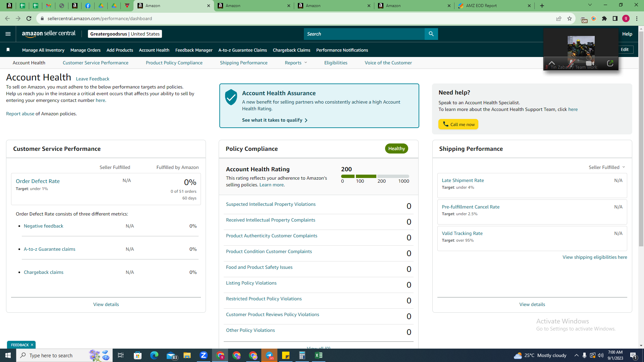The height and width of the screenshot is (362, 644).
Task: Open the pinned Facebook tab
Action: 88,6
